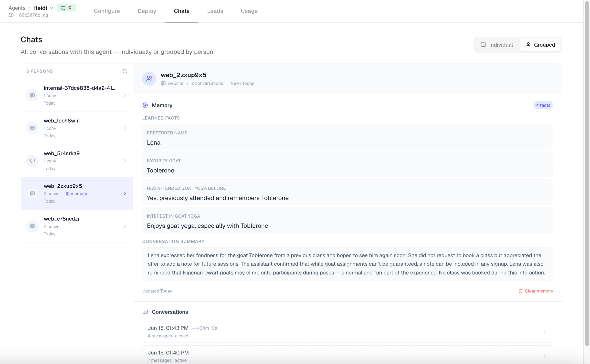Open the Jun 15, 01:43 PM closed conversation
The height and width of the screenshot is (364, 590).
(x=348, y=332)
